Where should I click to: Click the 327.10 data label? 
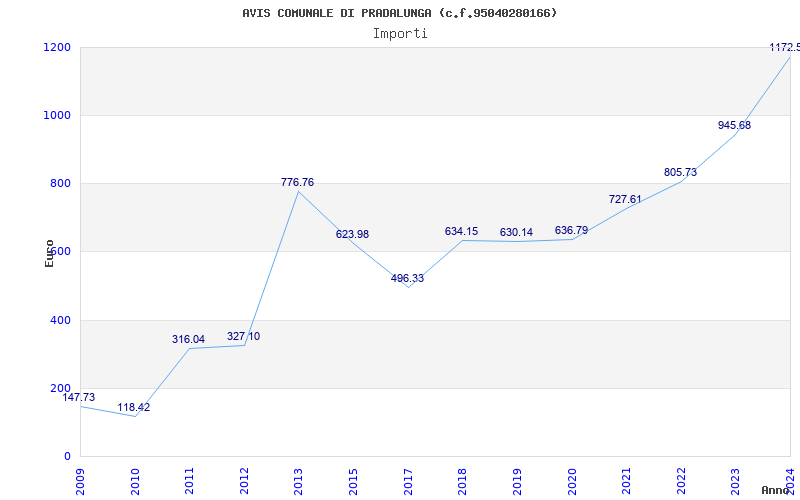click(x=243, y=336)
